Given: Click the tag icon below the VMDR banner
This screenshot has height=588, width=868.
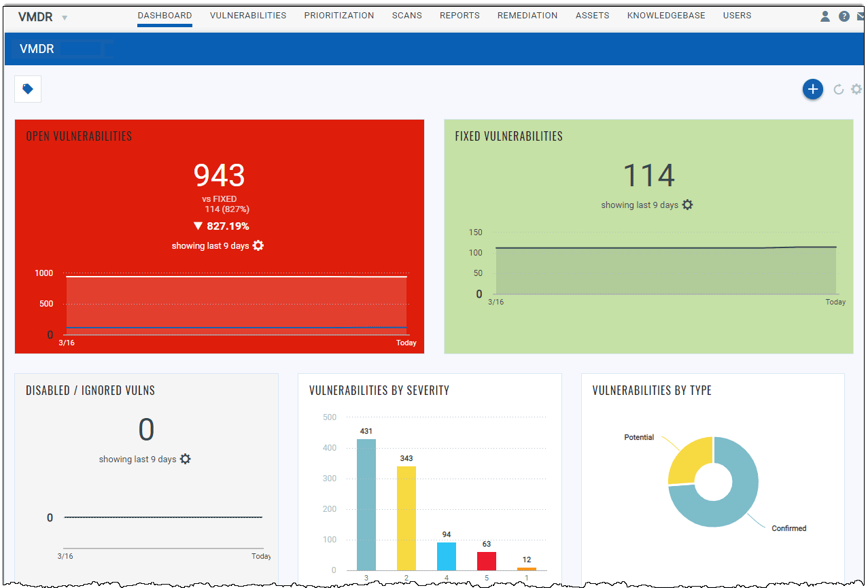Looking at the screenshot, I should (x=27, y=88).
